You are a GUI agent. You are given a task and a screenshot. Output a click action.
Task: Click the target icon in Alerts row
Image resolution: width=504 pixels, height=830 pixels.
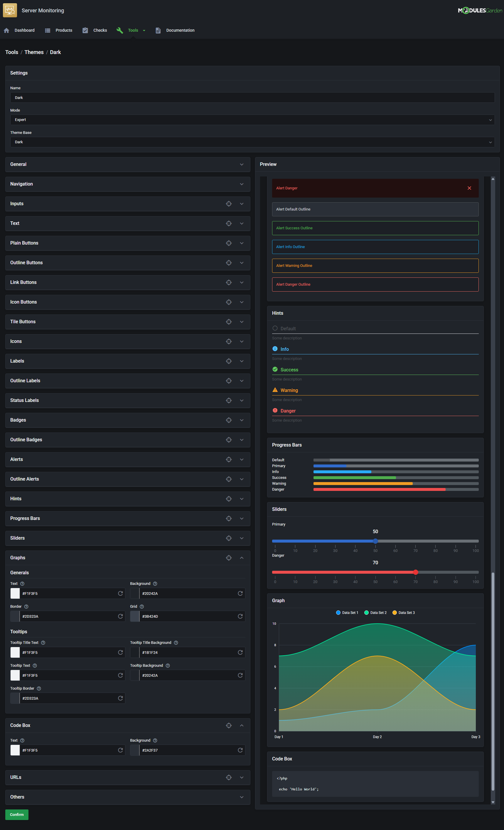pos(229,459)
